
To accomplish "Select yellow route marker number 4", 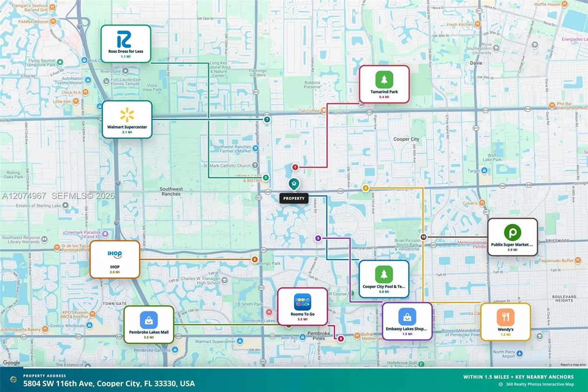I will tap(365, 188).
